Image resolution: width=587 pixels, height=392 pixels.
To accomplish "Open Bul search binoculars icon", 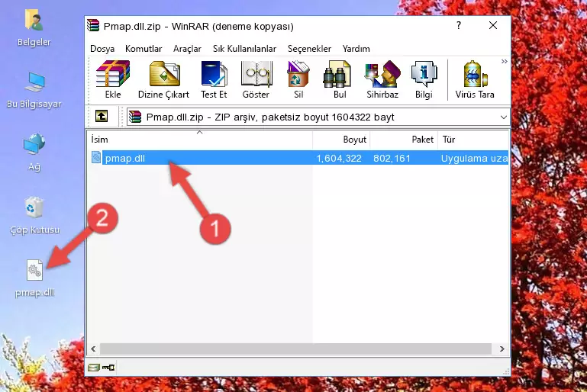I will [x=339, y=79].
